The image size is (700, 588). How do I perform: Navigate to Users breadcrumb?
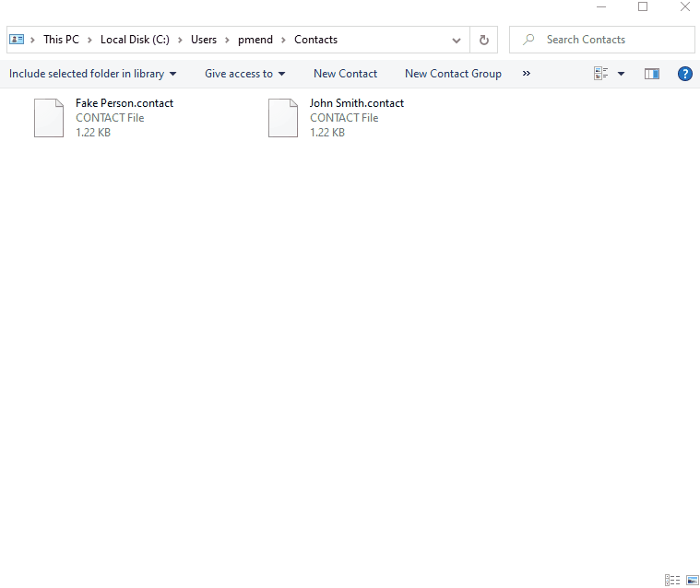[x=204, y=40]
